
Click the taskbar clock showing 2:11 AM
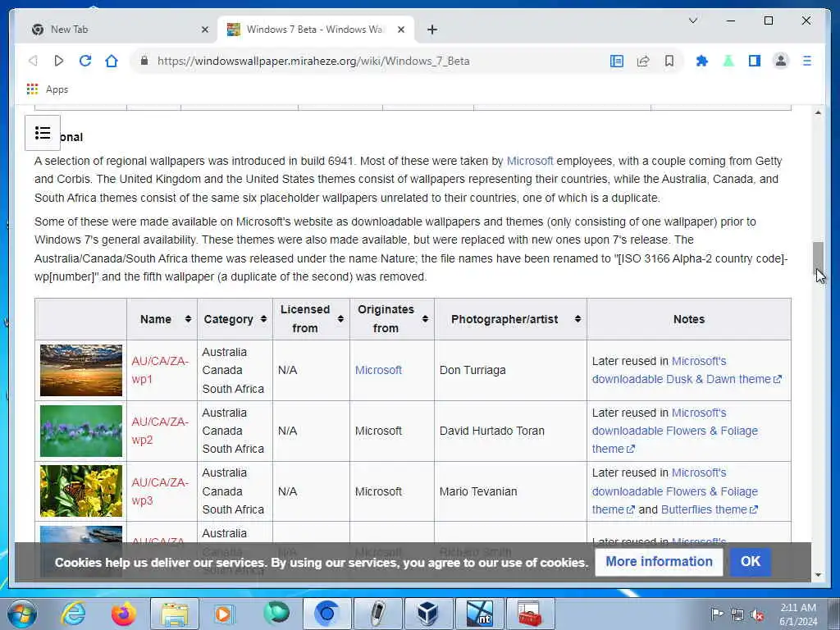tap(798, 614)
